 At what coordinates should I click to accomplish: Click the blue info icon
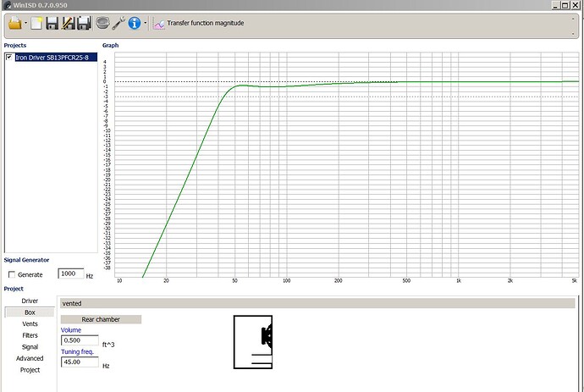[135, 23]
